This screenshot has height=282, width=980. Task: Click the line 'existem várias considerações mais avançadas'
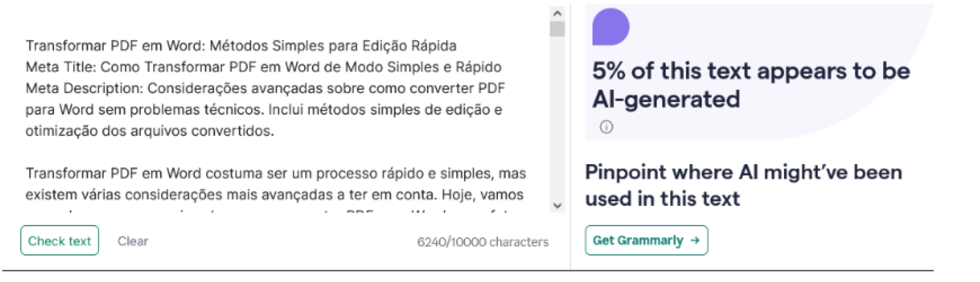pos(274,195)
